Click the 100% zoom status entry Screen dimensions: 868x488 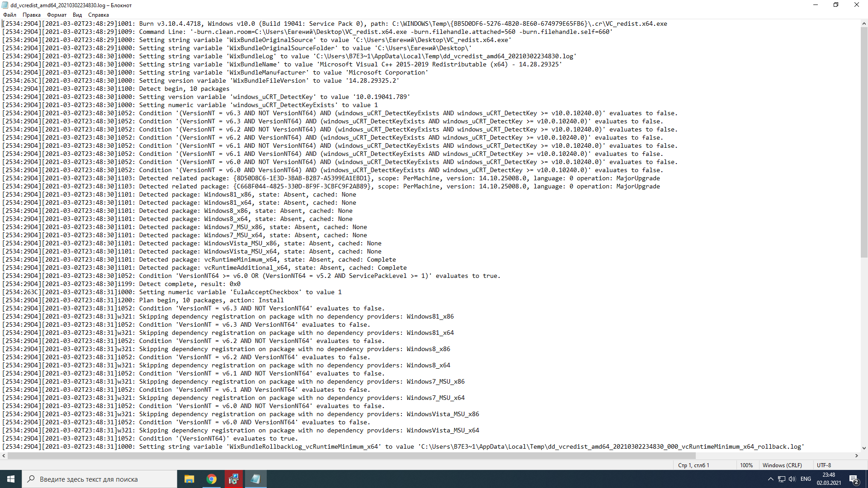746,465
